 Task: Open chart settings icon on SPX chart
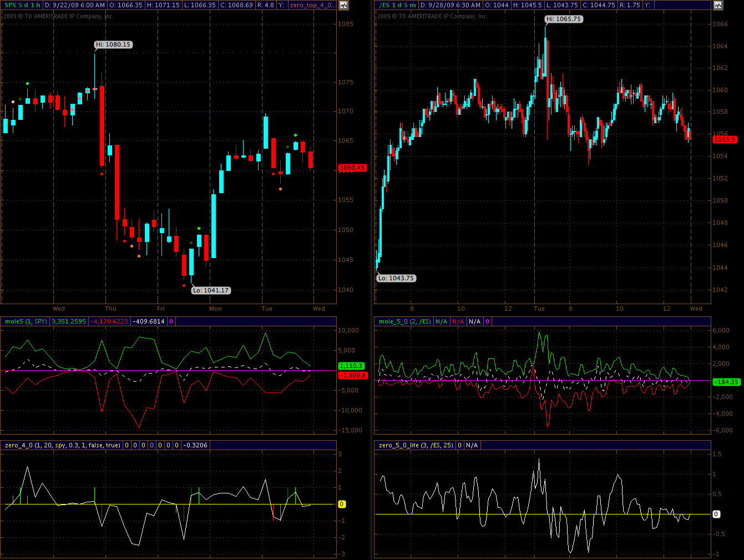(x=343, y=5)
